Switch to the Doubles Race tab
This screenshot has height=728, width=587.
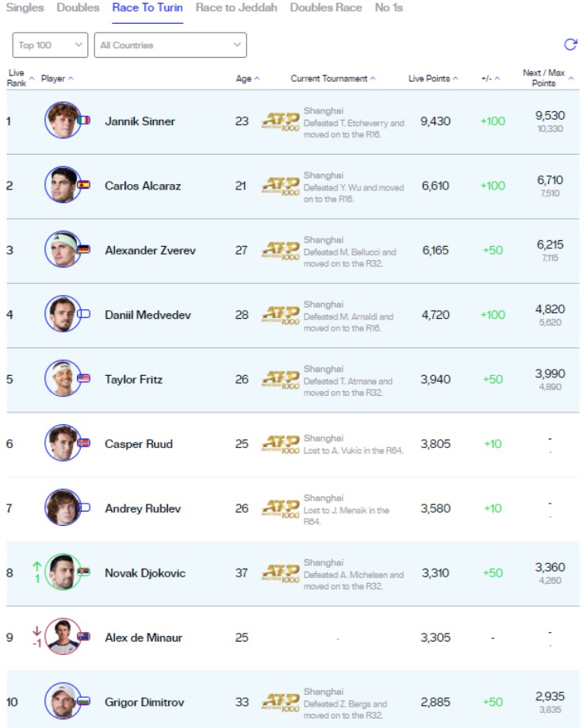click(x=326, y=8)
